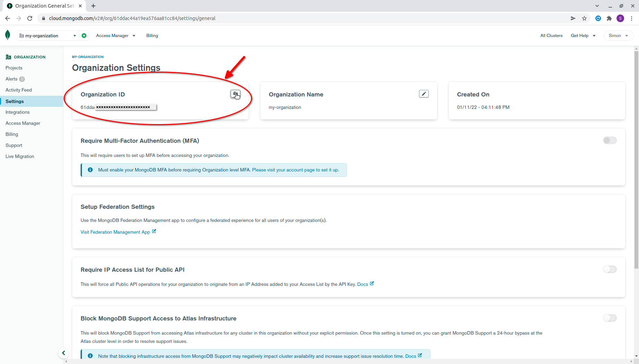639x364 pixels.
Task: Click the info icon in the MFA notice
Action: pyautogui.click(x=90, y=170)
